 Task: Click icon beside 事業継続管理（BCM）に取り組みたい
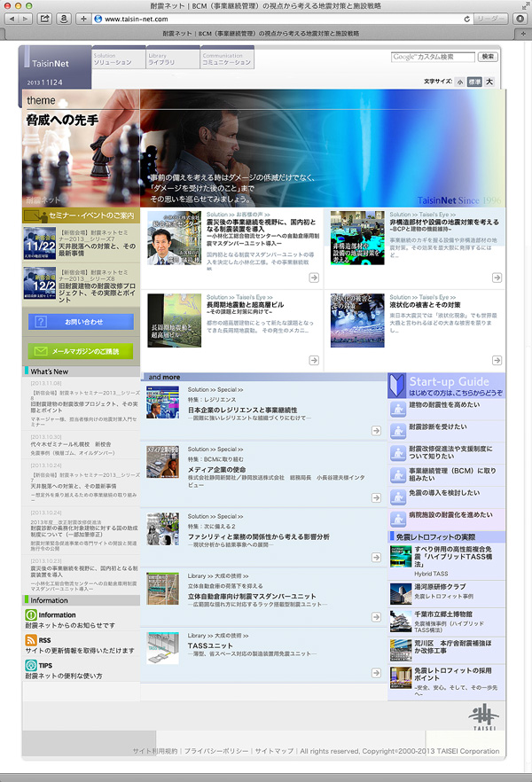398,475
